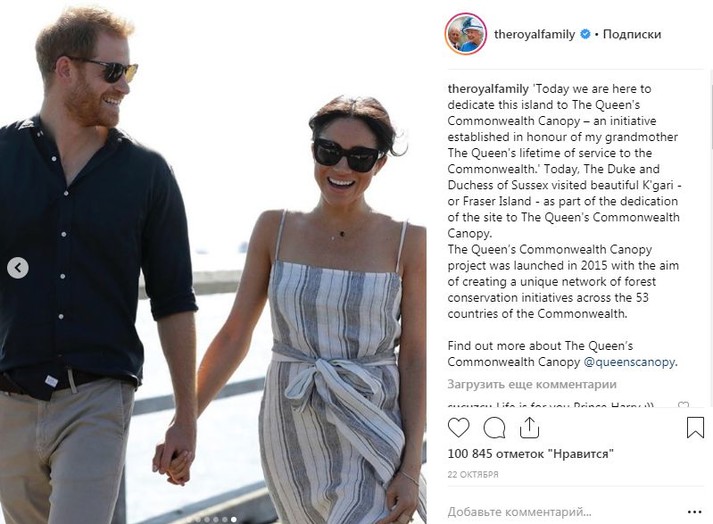The image size is (713, 524).
Task: Click the Нравится likes label
Action: [580, 454]
